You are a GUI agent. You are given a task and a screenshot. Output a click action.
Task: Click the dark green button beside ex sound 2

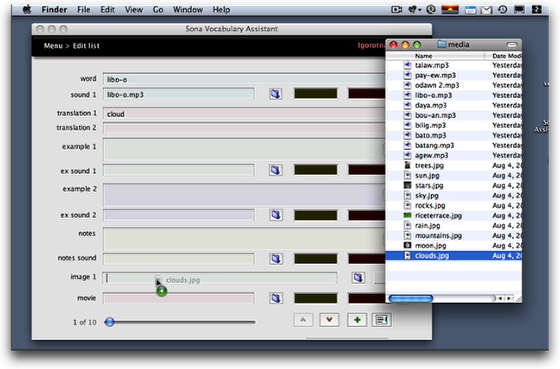(x=316, y=215)
